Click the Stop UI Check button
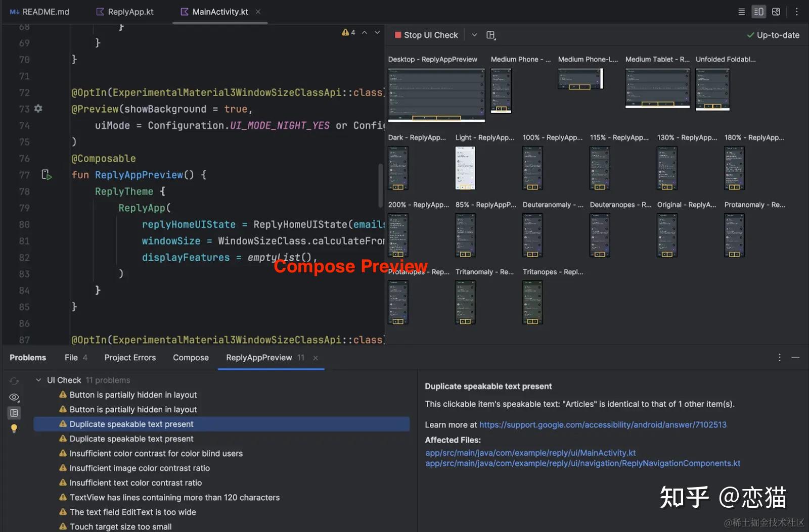Image resolution: width=809 pixels, height=532 pixels. coord(426,35)
